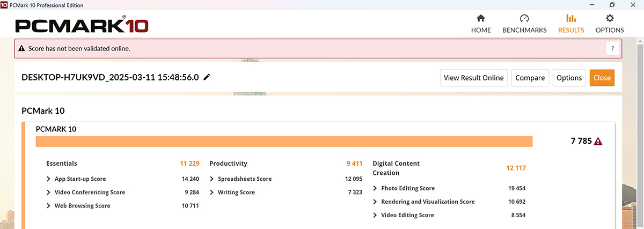Image resolution: width=644 pixels, height=229 pixels.
Task: Click View Result Online button
Action: (x=474, y=78)
